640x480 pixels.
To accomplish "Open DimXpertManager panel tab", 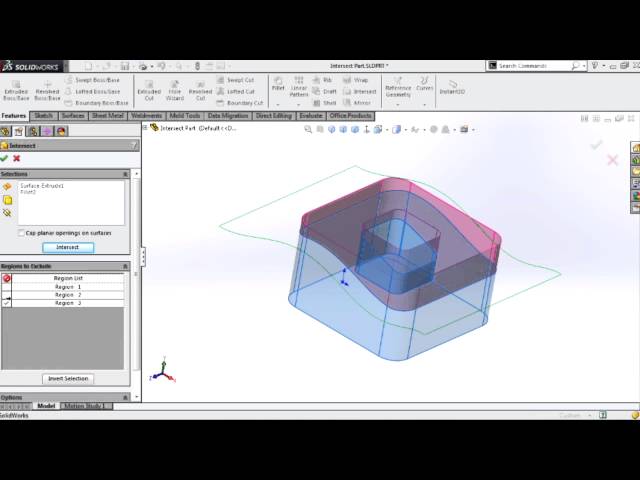I will [x=47, y=131].
